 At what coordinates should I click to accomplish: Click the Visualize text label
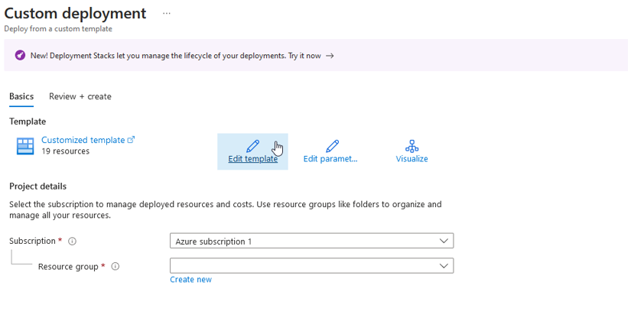(411, 159)
